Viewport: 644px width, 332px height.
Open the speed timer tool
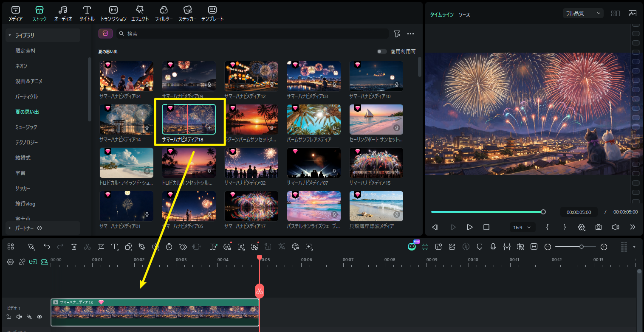[169, 247]
